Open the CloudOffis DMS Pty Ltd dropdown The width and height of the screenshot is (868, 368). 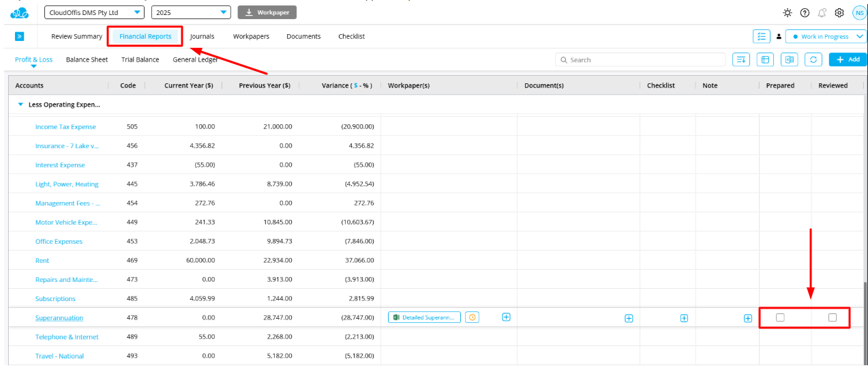pyautogui.click(x=94, y=12)
